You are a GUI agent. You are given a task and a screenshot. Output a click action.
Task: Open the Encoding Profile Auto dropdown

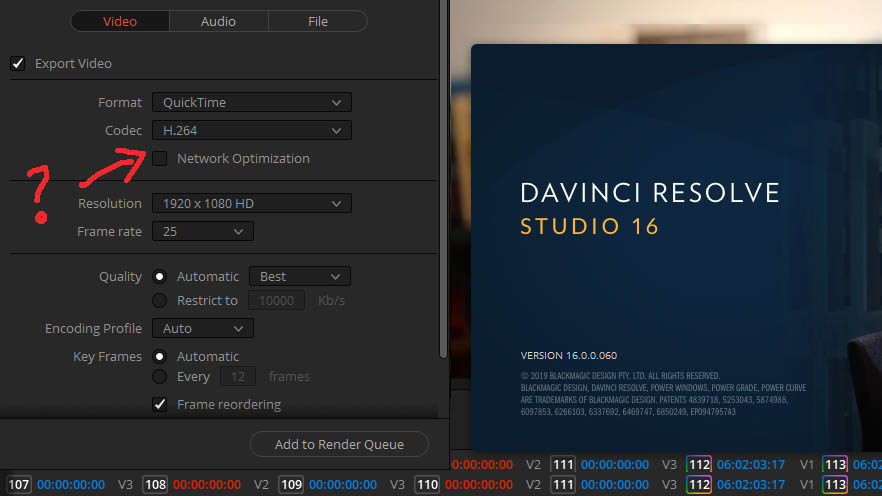pyautogui.click(x=202, y=328)
